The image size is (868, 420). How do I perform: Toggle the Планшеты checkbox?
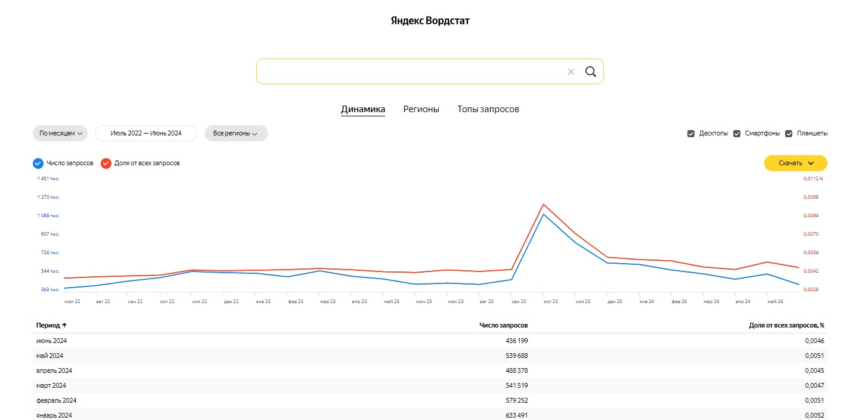(789, 134)
